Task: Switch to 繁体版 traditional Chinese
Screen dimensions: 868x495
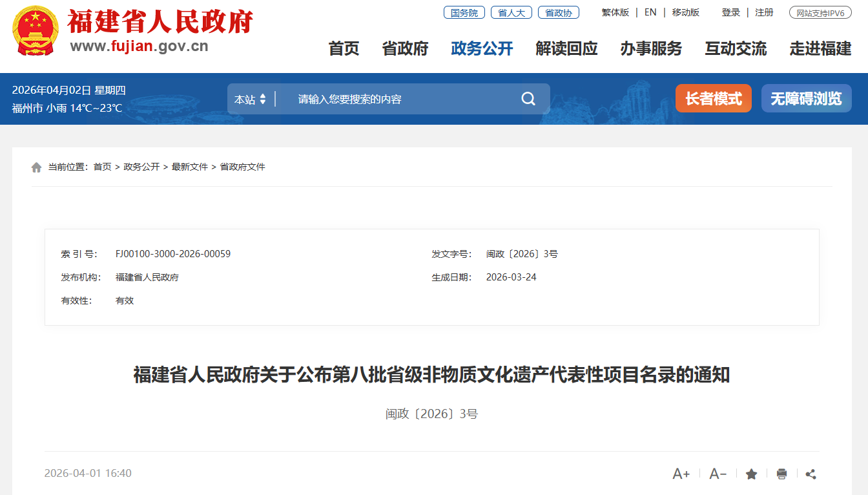Action: pyautogui.click(x=615, y=12)
